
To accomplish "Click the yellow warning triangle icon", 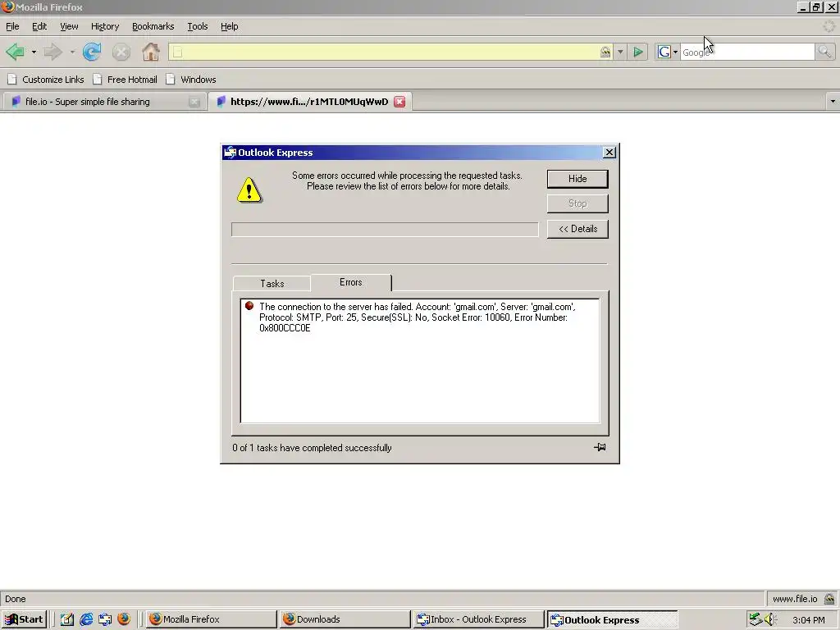I will pyautogui.click(x=249, y=190).
